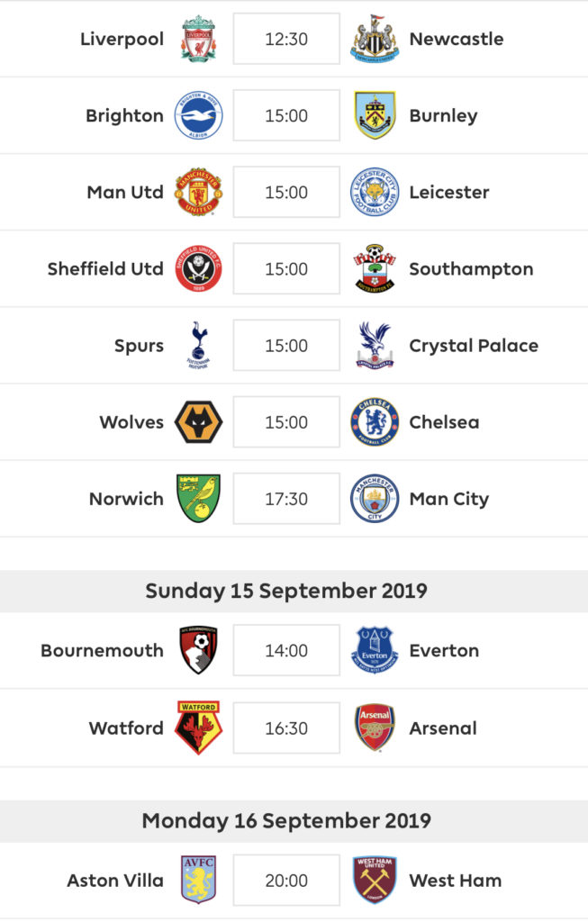This screenshot has width=588, height=922.
Task: Select the 20:00 Aston Villa kickoff time
Action: coord(286,881)
